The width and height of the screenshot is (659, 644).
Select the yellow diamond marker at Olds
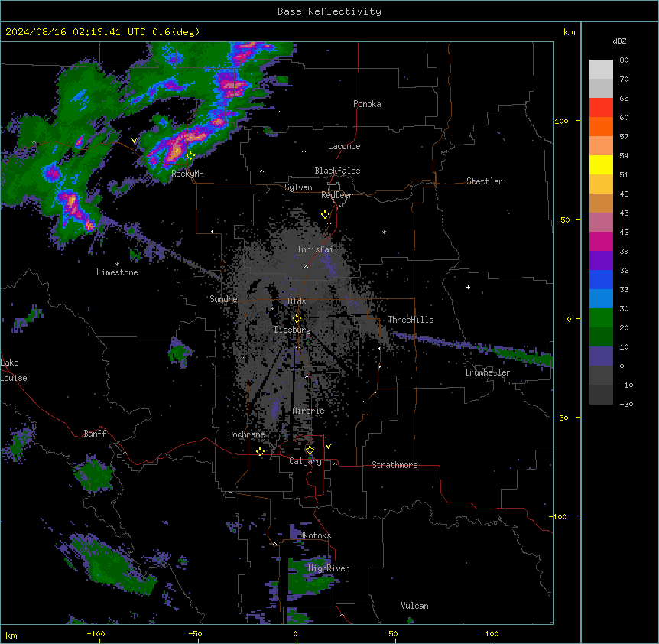coord(297,319)
